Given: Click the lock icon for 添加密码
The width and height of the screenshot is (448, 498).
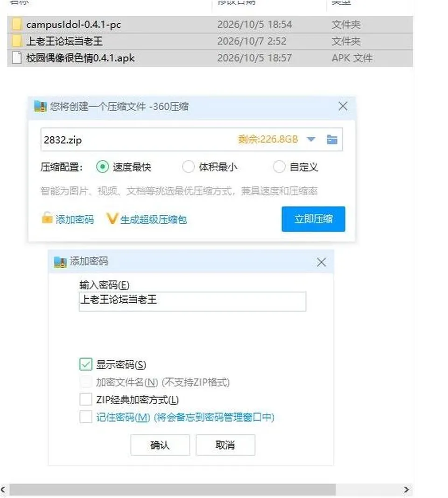Looking at the screenshot, I should [47, 218].
